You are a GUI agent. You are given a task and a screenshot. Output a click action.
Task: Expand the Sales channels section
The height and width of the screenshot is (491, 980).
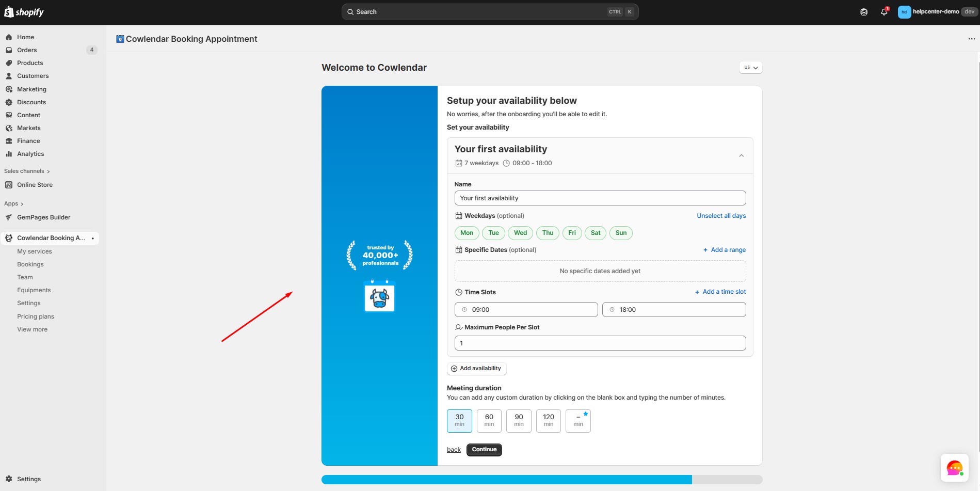point(27,171)
